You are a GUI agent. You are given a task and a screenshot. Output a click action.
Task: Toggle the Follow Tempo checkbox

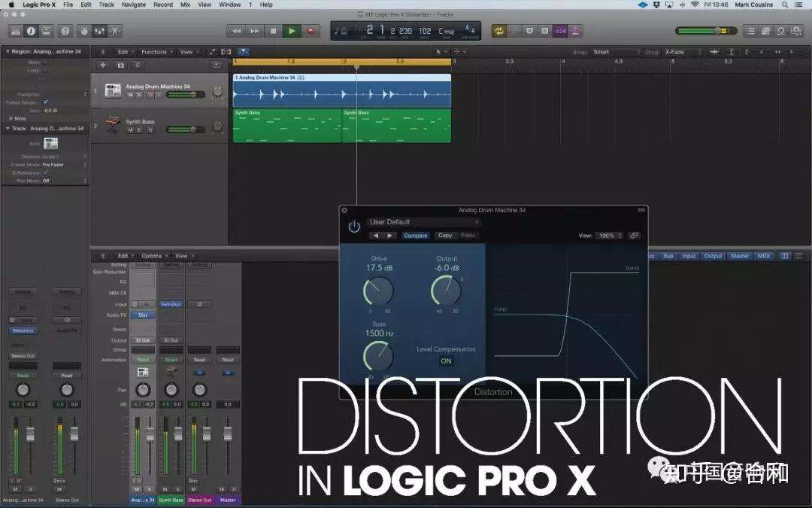pos(46,102)
